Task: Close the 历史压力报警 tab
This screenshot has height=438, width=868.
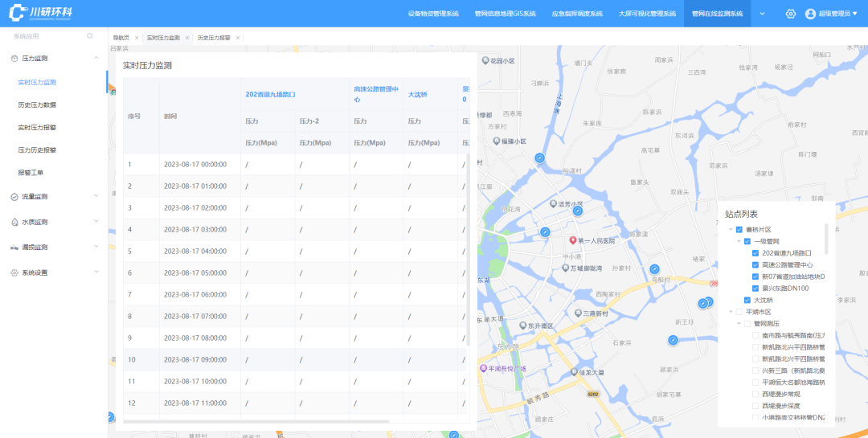Action: [236, 38]
